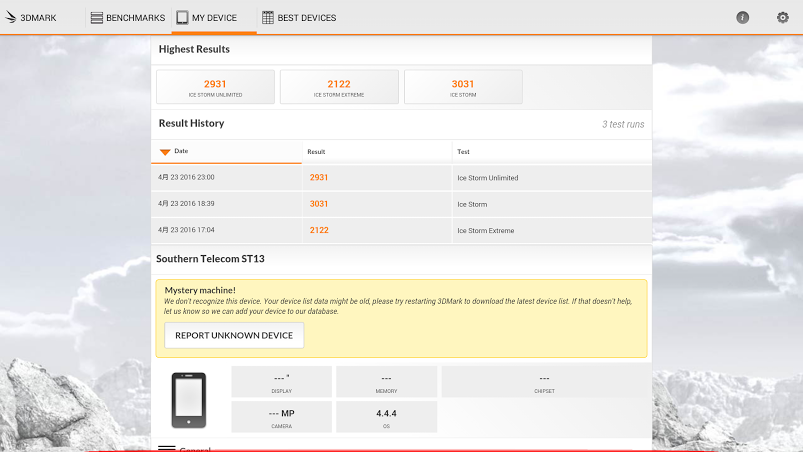
Task: Click the Mystery machine! heading
Action: [x=200, y=290]
